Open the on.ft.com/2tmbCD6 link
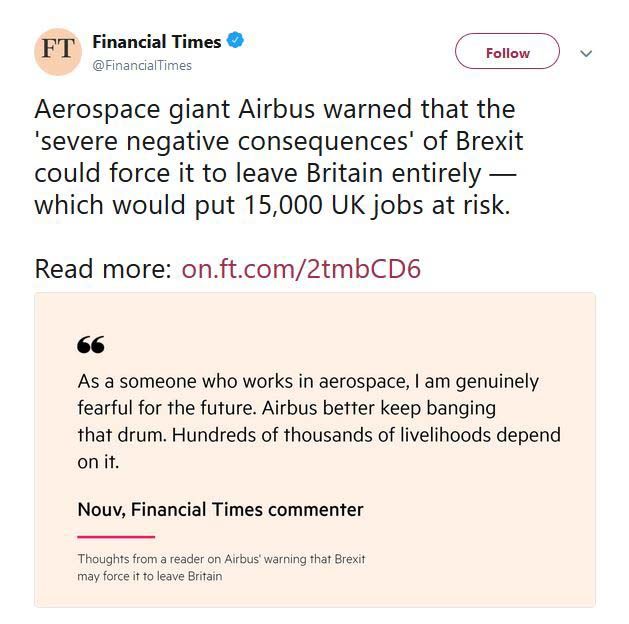Image resolution: width=629 pixels, height=624 pixels. 301,269
